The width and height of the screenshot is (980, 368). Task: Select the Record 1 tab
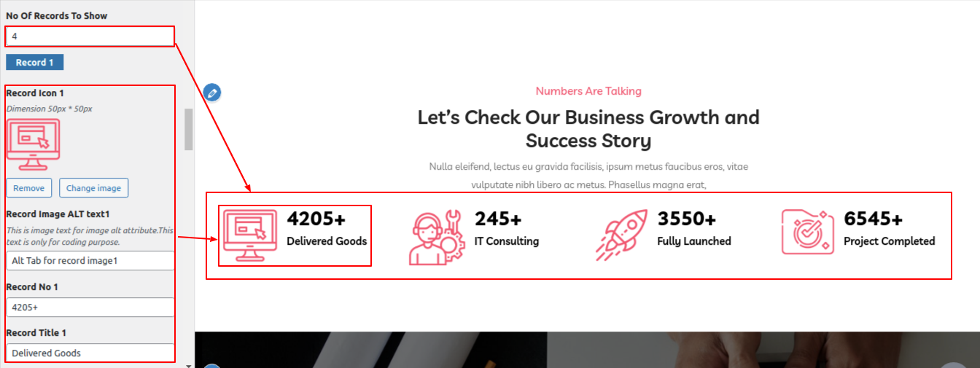35,63
